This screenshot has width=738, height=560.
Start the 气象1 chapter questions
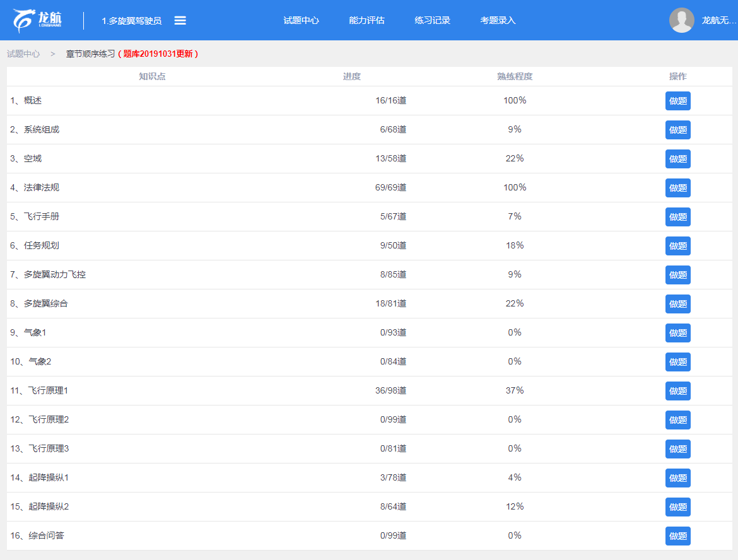click(x=677, y=333)
